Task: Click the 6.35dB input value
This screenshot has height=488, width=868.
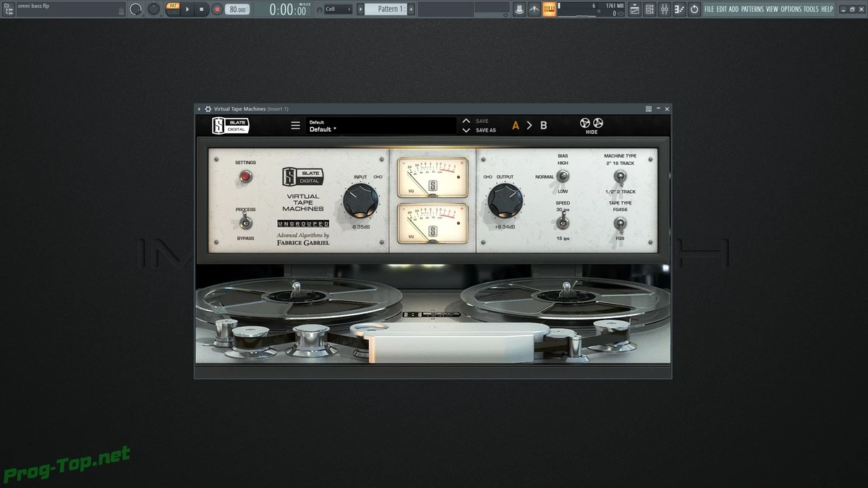Action: coord(362,227)
